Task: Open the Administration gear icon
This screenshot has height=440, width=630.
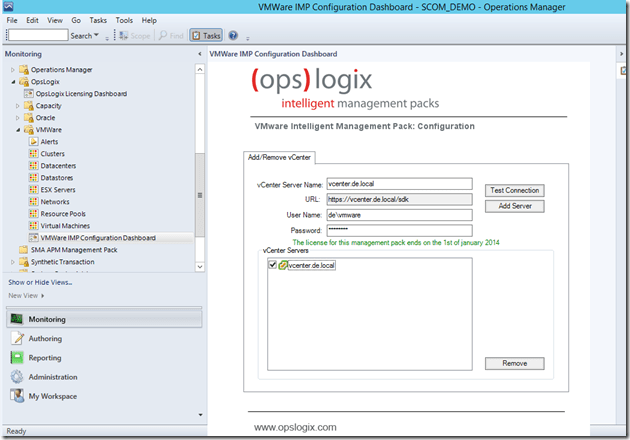Action: point(16,377)
